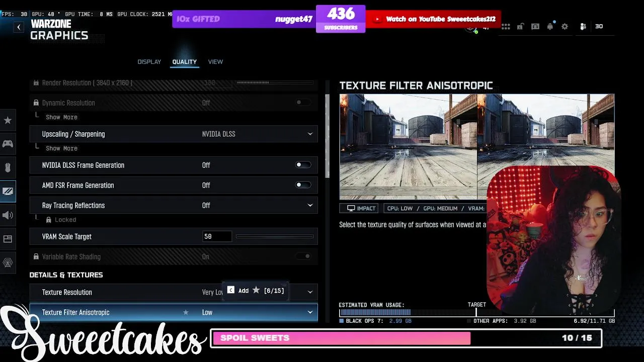
Task: Open Favorites settings star in sidebar
Action: click(8, 120)
